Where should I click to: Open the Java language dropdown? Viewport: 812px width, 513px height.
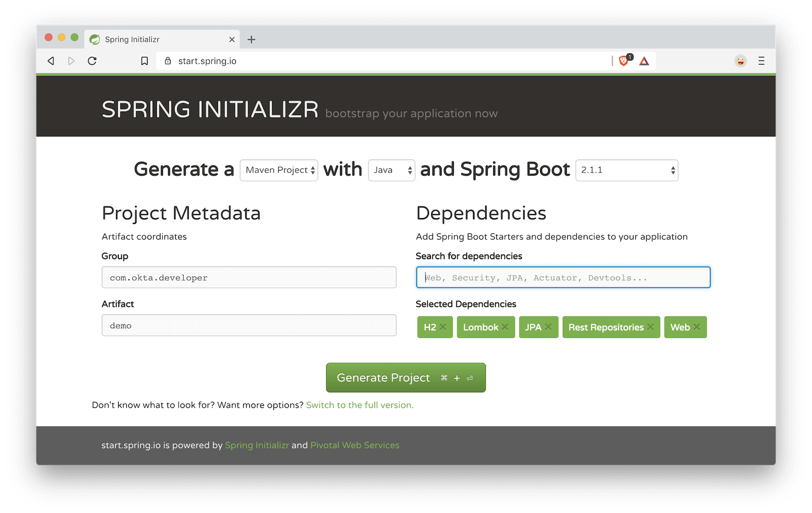pyautogui.click(x=392, y=170)
